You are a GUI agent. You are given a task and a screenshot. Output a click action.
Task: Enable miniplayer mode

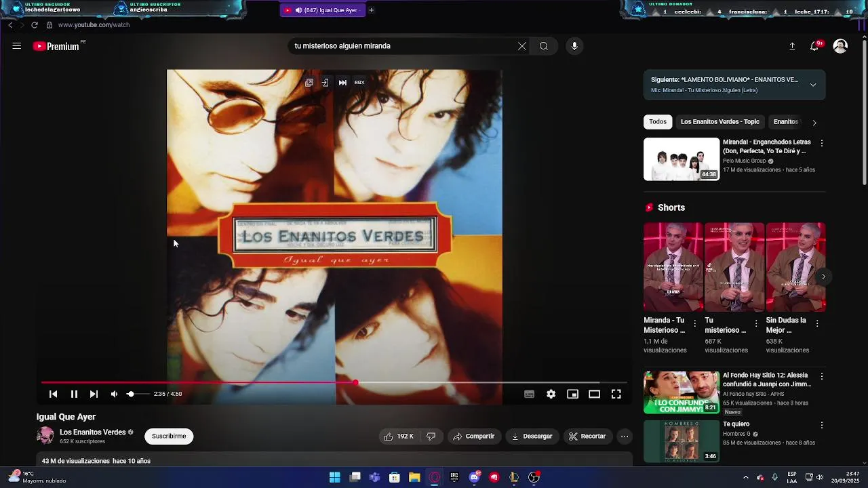572,394
